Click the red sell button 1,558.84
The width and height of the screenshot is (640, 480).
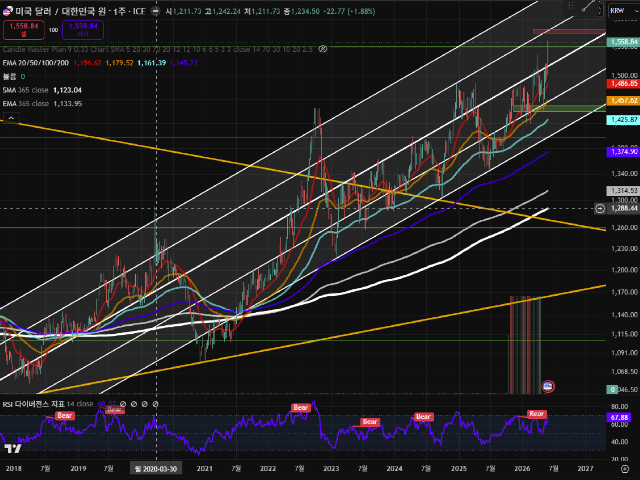pos(24,30)
